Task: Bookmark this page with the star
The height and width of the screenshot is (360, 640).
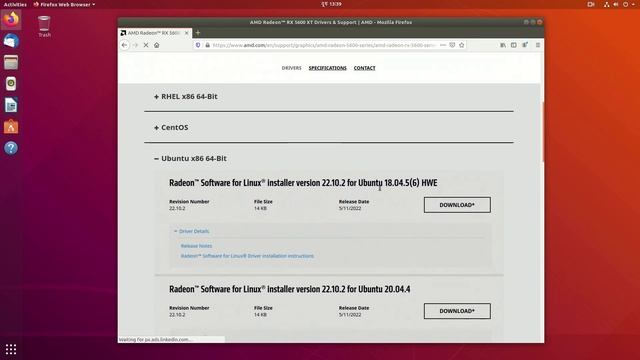Action: tap(462, 45)
